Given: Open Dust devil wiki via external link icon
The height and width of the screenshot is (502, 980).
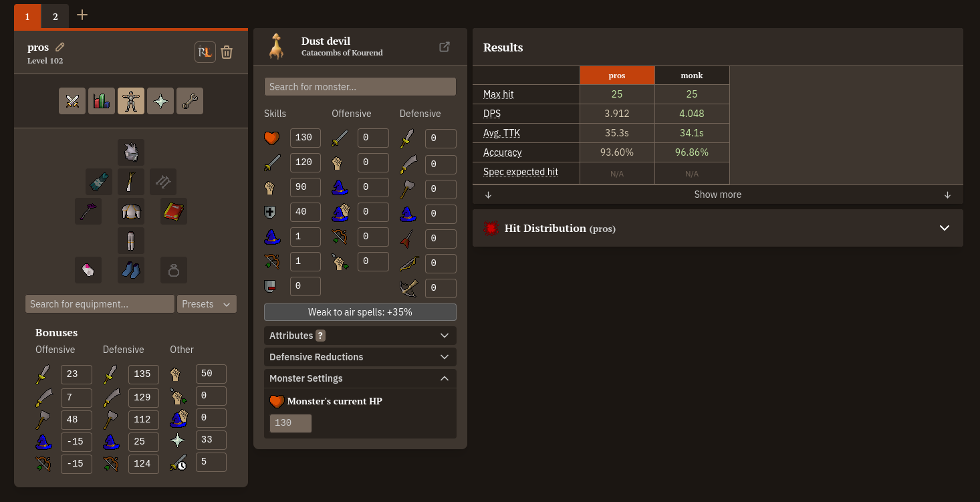Looking at the screenshot, I should tap(445, 47).
